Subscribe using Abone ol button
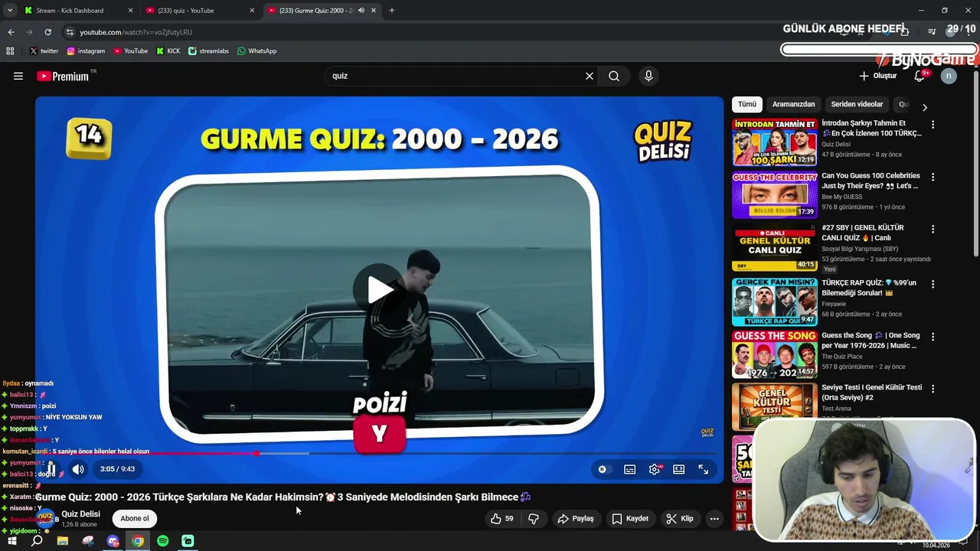This screenshot has width=980, height=551. coord(135,518)
